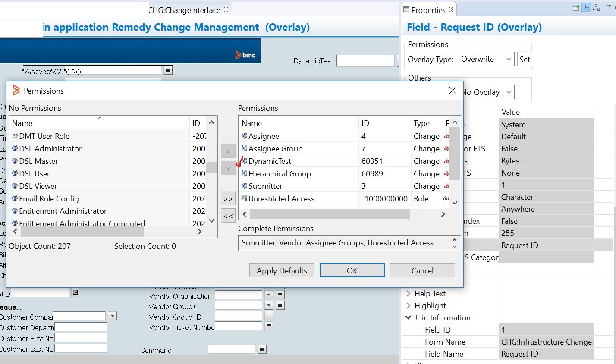
Task: Click the alphabetical sort icon in Properties toolbar
Action: tap(596, 8)
